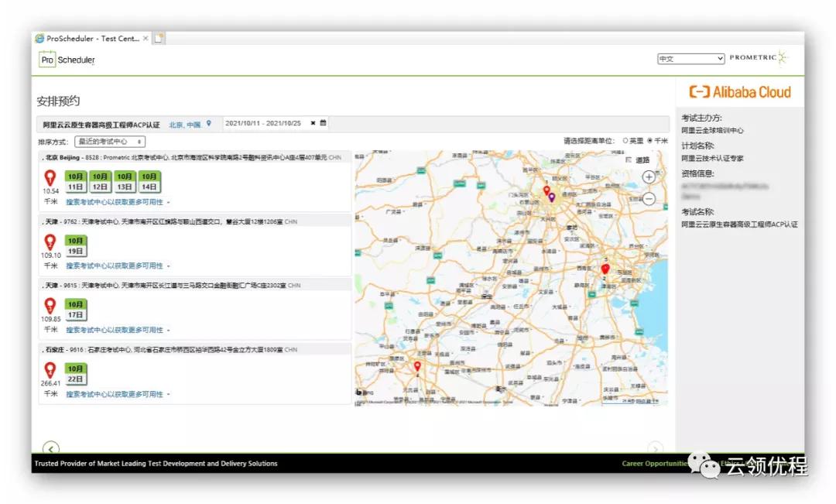Click the date range field 2021/10/11 - 2021/10/25
836x504 pixels.
pyautogui.click(x=263, y=123)
